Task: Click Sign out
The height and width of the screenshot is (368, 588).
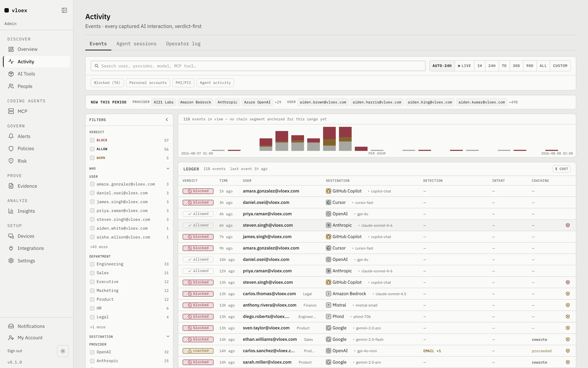Action: (x=15, y=351)
